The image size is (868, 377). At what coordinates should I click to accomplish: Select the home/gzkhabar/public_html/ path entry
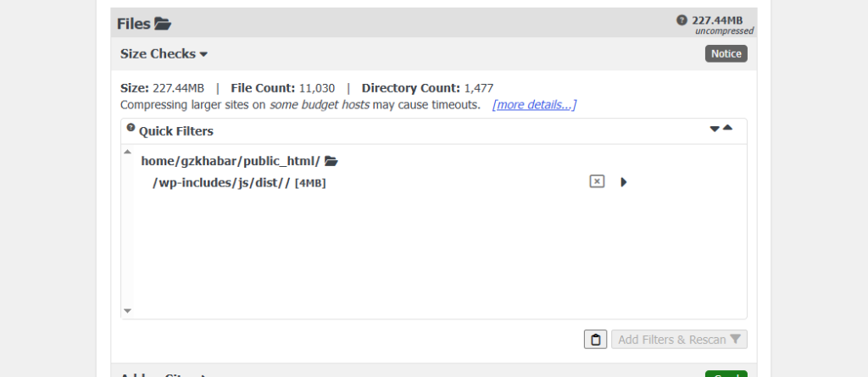click(231, 161)
